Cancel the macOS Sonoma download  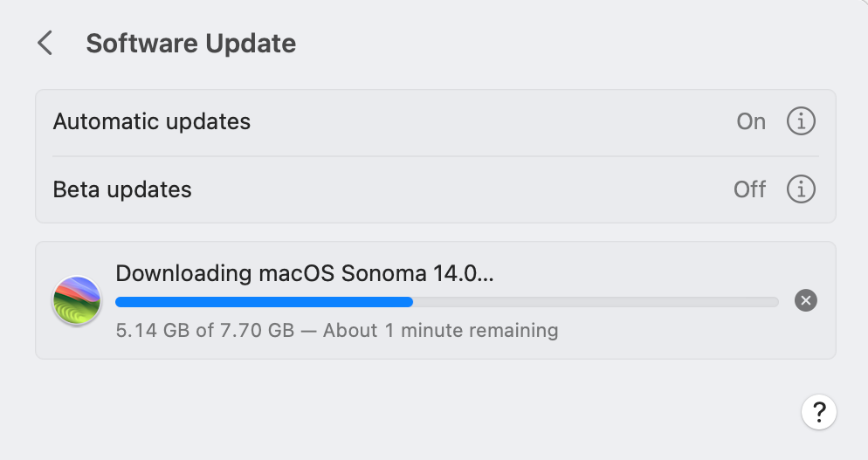tap(805, 301)
